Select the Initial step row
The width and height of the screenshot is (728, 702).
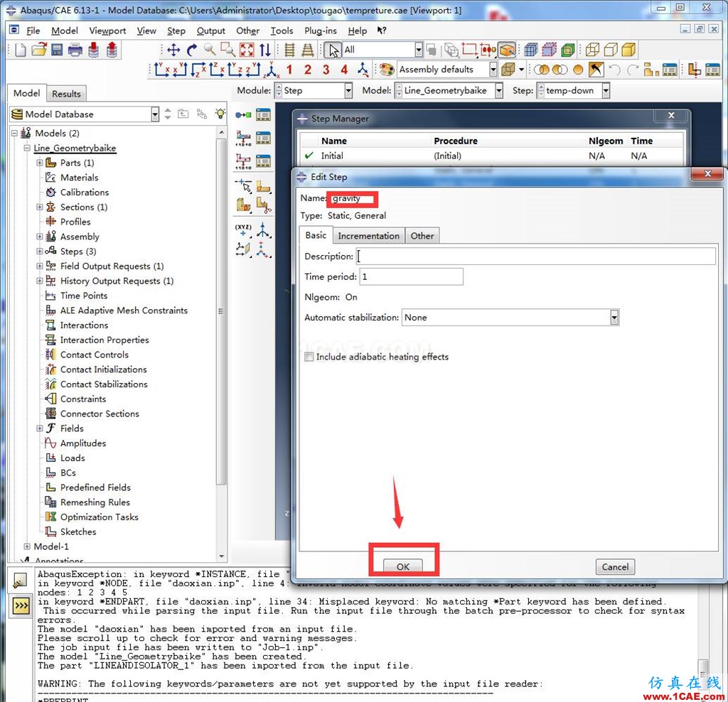click(x=491, y=156)
